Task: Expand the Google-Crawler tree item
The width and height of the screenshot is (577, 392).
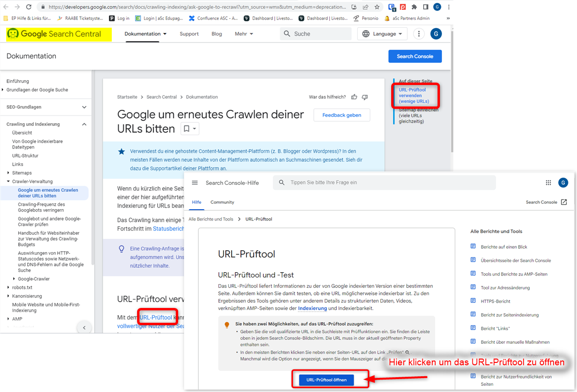Action: (x=14, y=279)
